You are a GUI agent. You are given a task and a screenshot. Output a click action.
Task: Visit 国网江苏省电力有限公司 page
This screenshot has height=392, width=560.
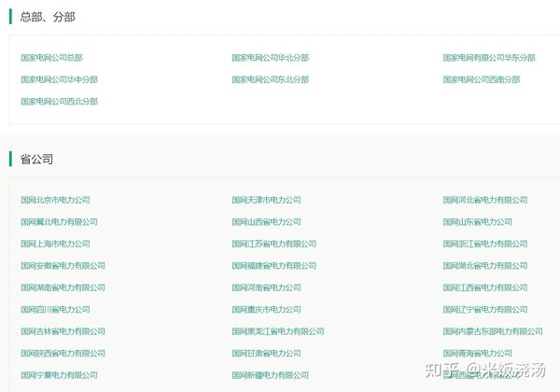pos(274,244)
